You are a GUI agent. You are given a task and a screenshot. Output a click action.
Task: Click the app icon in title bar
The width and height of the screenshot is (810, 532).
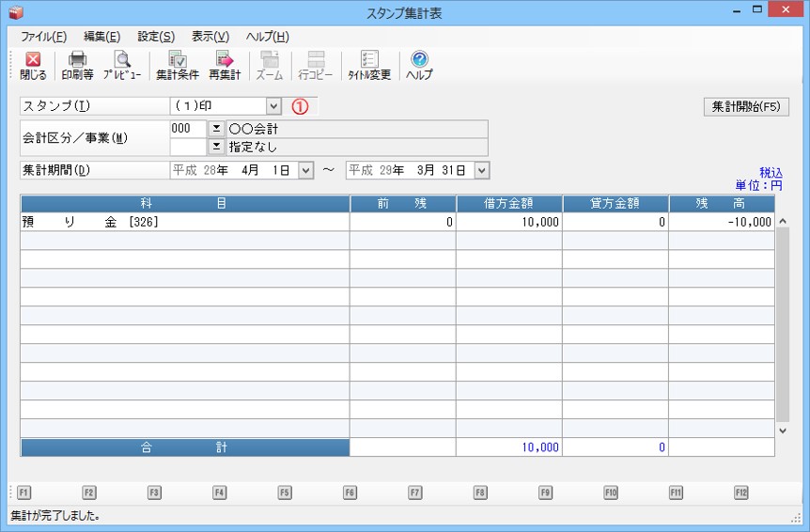tap(14, 12)
